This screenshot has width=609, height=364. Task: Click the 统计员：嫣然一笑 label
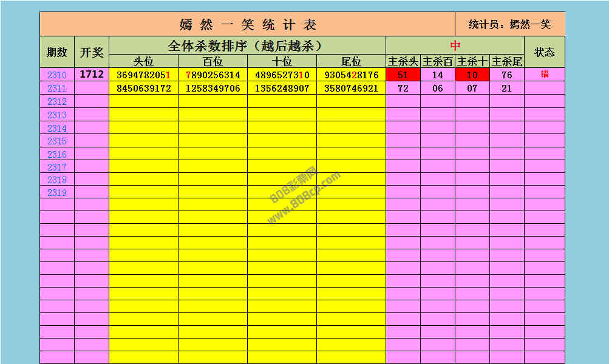[509, 24]
